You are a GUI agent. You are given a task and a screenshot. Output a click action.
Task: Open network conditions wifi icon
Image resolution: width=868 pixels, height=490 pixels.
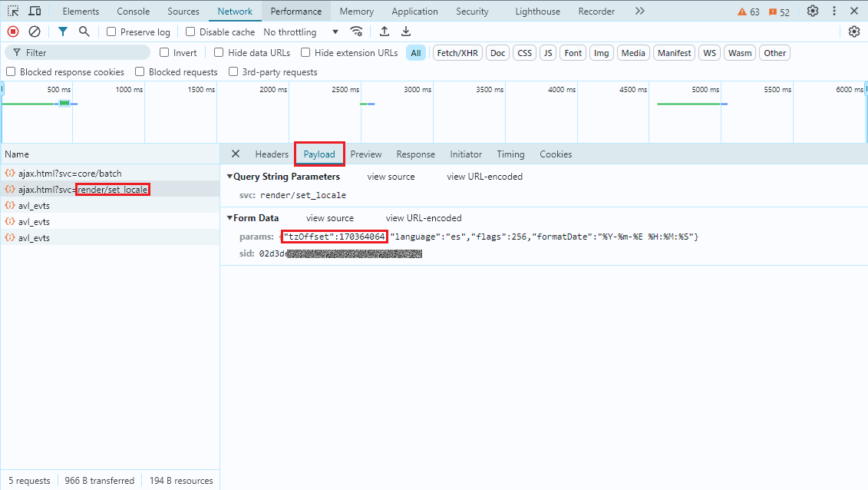click(x=356, y=31)
